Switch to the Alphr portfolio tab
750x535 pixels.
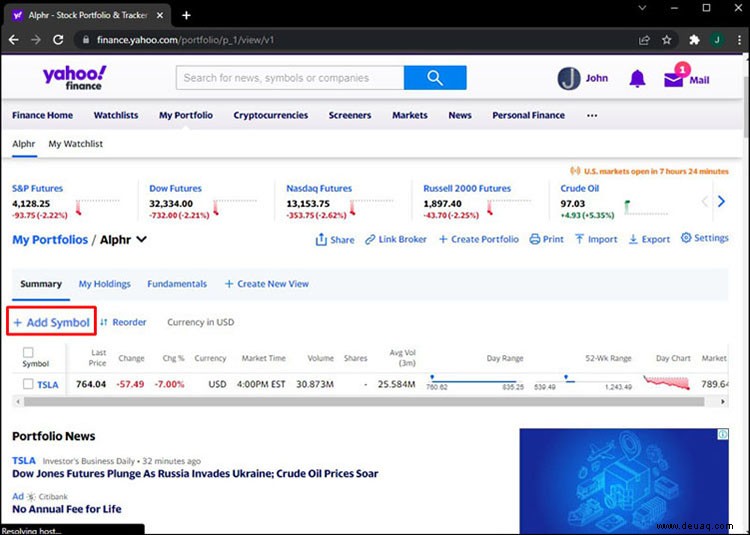point(24,143)
